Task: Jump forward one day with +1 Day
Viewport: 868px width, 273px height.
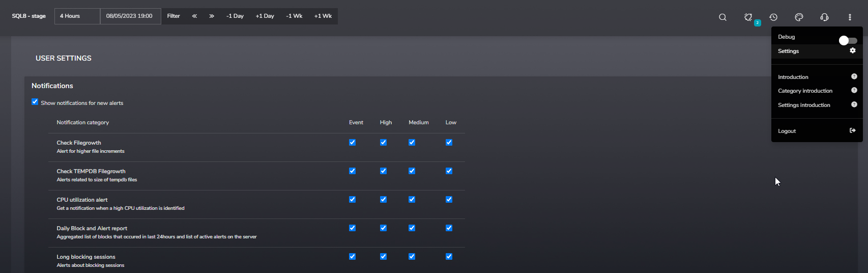Action: [x=265, y=16]
